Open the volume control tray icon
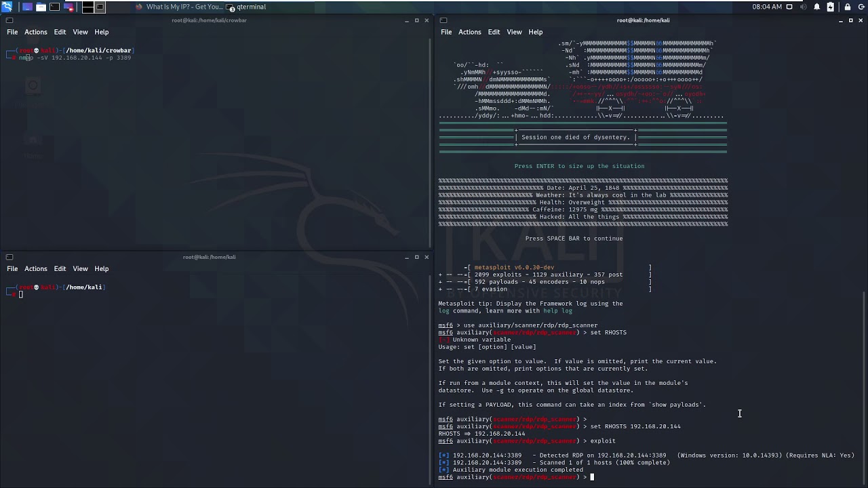The height and width of the screenshot is (488, 868). 804,7
